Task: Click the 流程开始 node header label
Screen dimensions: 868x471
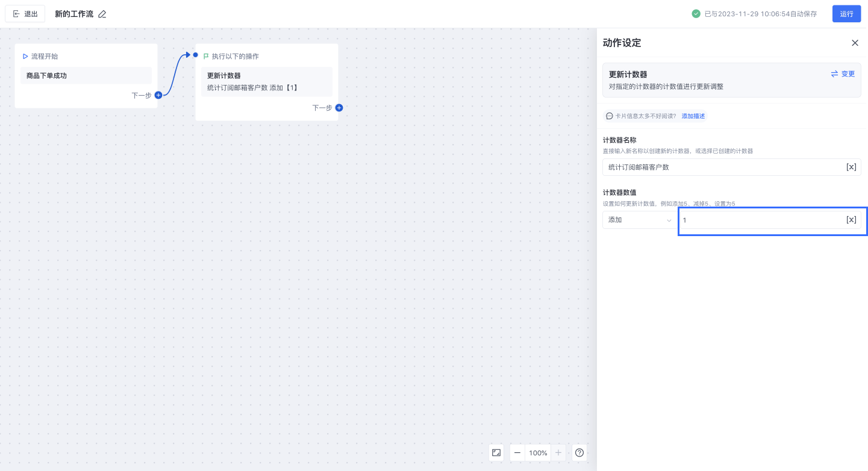Action: coord(45,56)
